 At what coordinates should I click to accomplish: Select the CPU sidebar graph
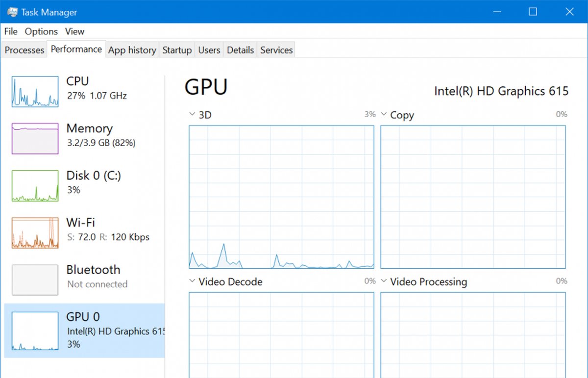[34, 91]
